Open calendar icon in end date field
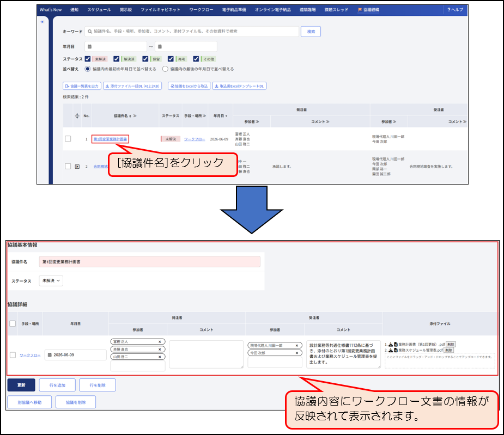The height and width of the screenshot is (435, 504). click(160, 47)
